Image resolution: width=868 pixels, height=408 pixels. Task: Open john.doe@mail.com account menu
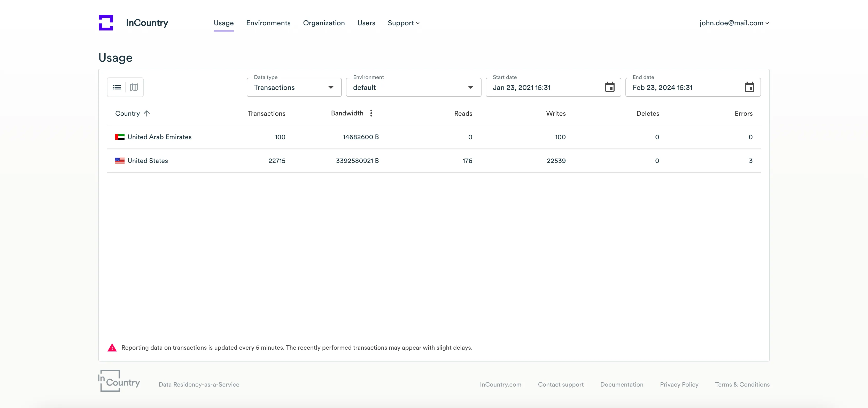click(x=734, y=23)
